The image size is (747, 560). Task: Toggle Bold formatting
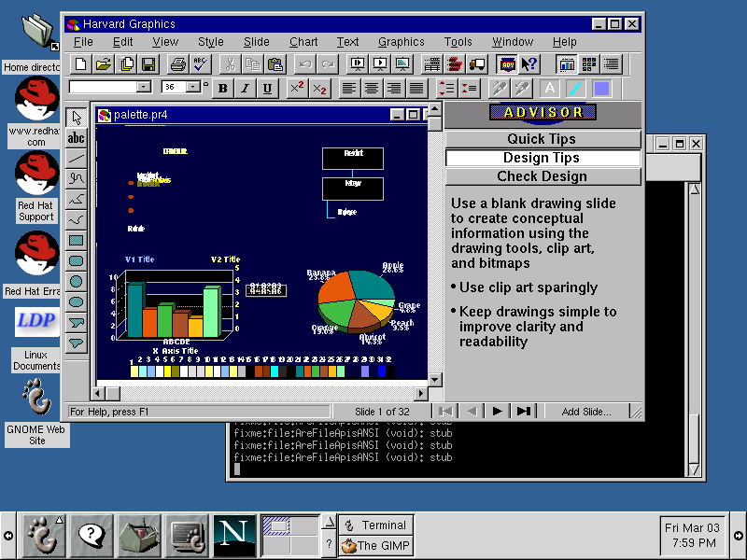click(222, 89)
